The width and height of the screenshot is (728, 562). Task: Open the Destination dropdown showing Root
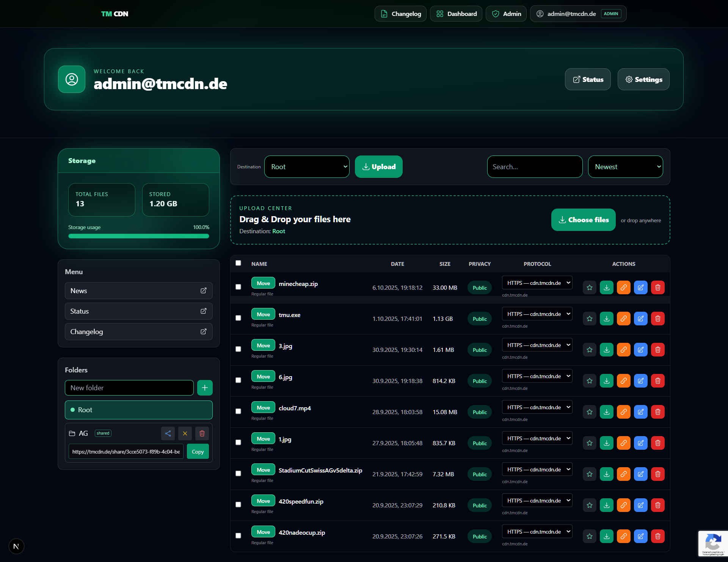[307, 167]
